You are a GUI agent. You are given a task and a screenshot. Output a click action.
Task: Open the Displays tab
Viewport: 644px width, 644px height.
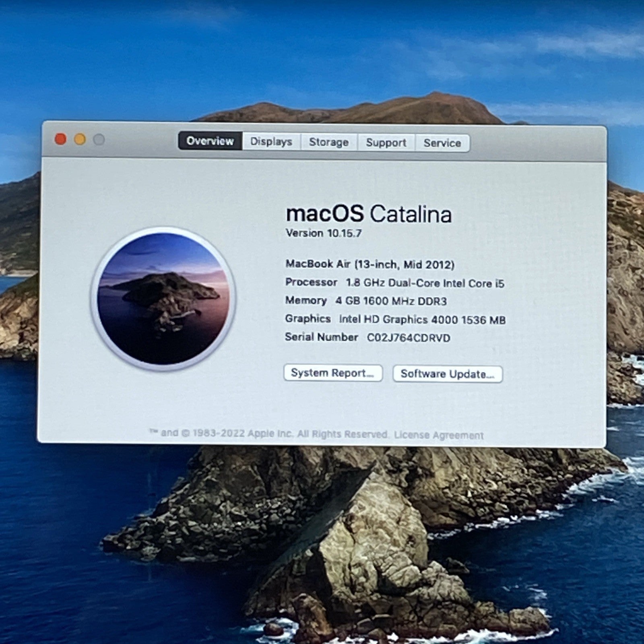pos(271,142)
